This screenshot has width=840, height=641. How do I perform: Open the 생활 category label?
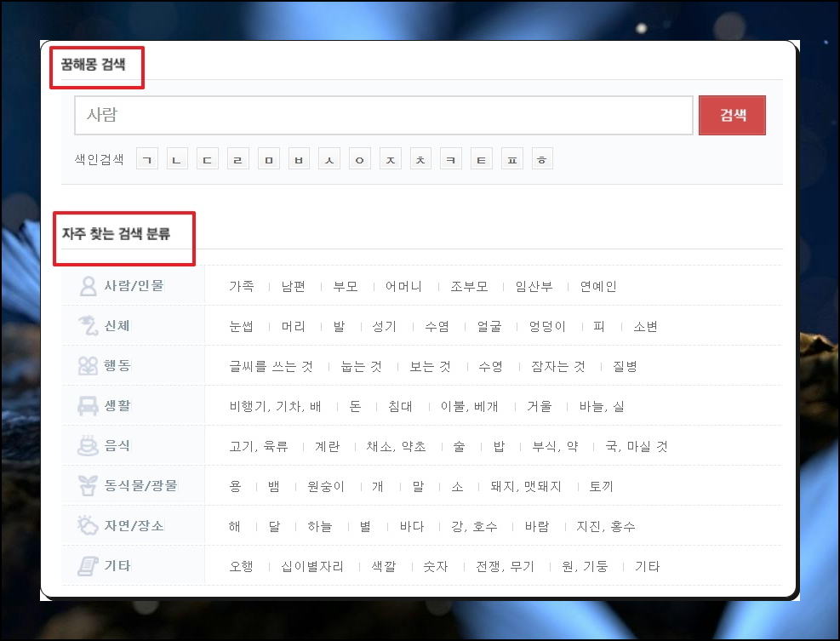click(x=117, y=406)
